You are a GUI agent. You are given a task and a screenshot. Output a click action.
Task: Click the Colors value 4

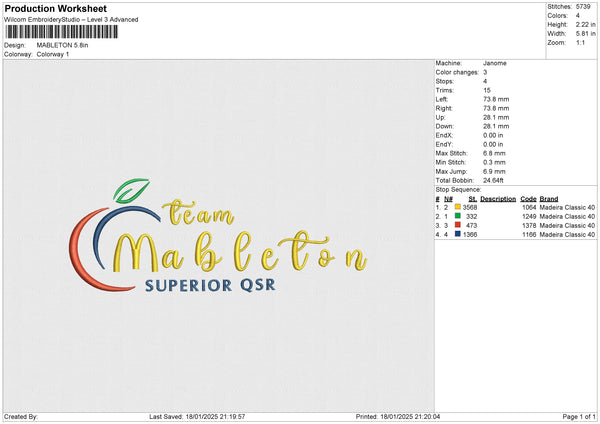click(578, 16)
